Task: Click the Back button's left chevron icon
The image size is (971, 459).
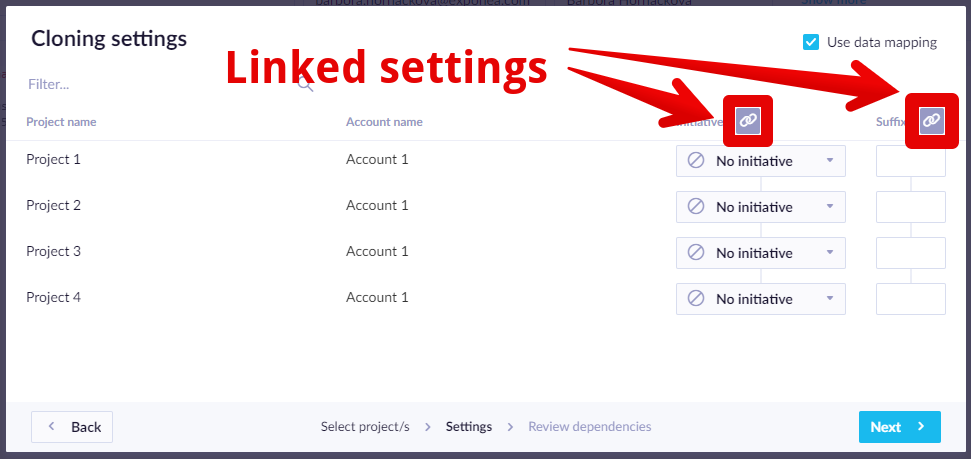Action: (51, 426)
